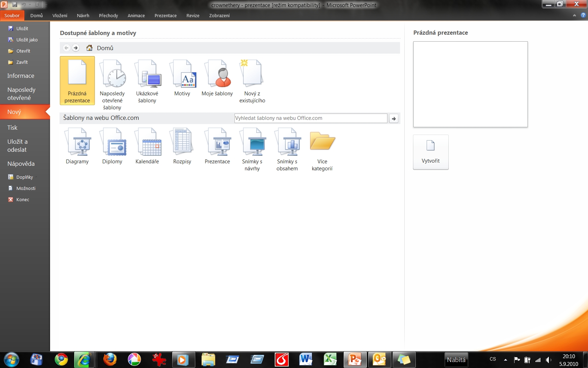The image size is (588, 368).
Task: Switch to the Zobrazení tab
Action: (219, 15)
